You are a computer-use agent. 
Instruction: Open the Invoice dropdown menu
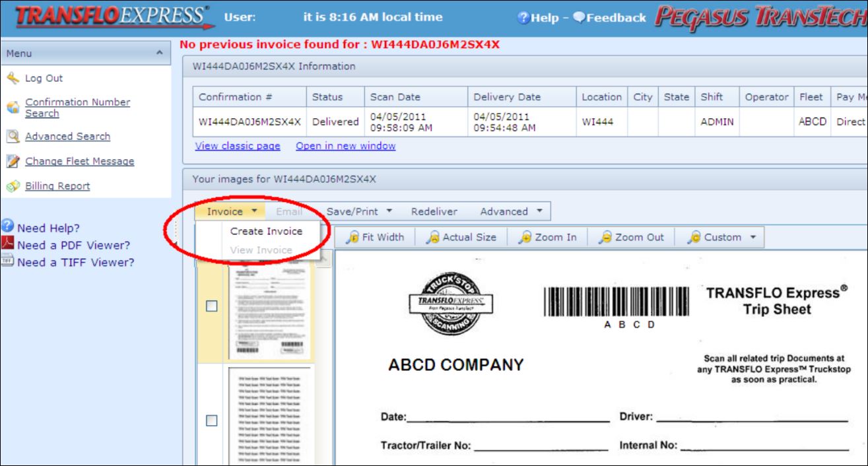pyautogui.click(x=229, y=212)
